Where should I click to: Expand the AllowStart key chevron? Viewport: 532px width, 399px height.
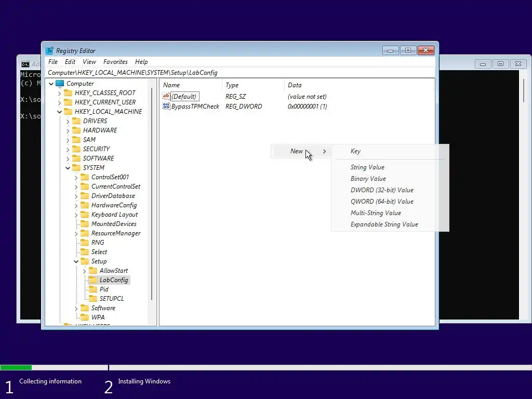[x=85, y=271]
